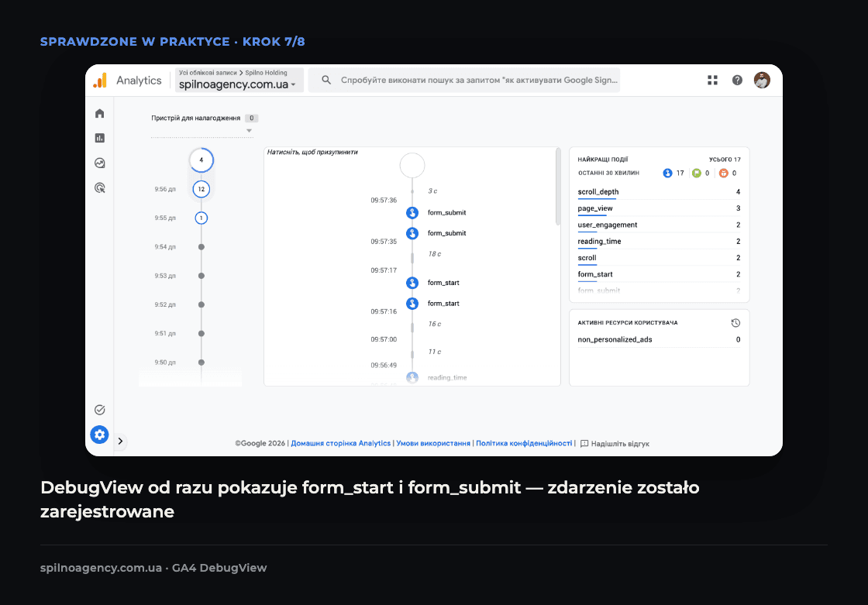Click the Spilno Holding breadcrumb
This screenshot has height=605, width=868.
click(267, 73)
